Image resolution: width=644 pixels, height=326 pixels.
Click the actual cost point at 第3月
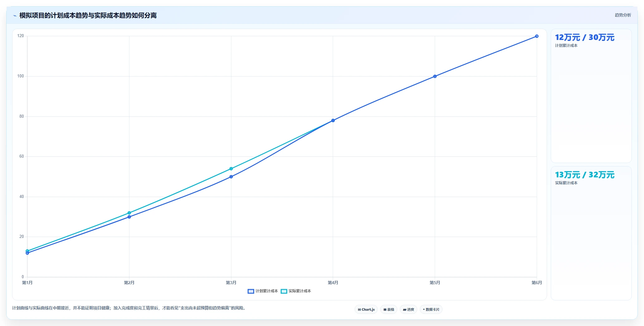tap(231, 169)
